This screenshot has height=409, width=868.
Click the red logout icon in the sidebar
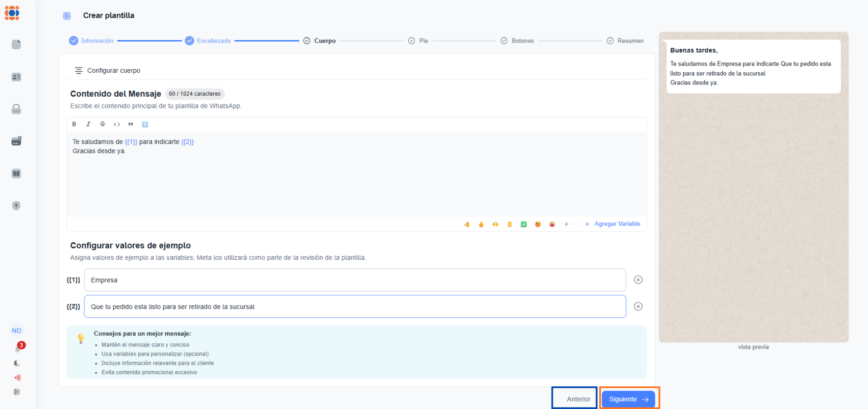click(x=17, y=378)
